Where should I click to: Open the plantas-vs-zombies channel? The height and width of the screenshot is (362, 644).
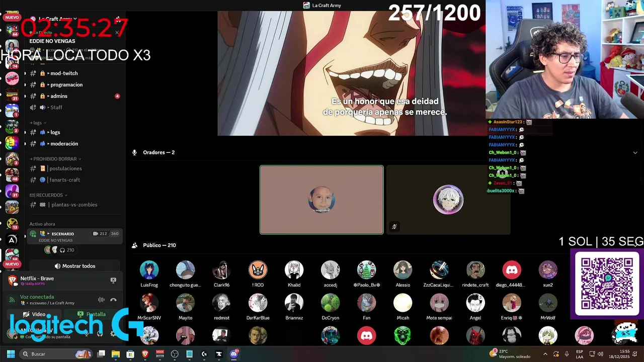[74, 205]
